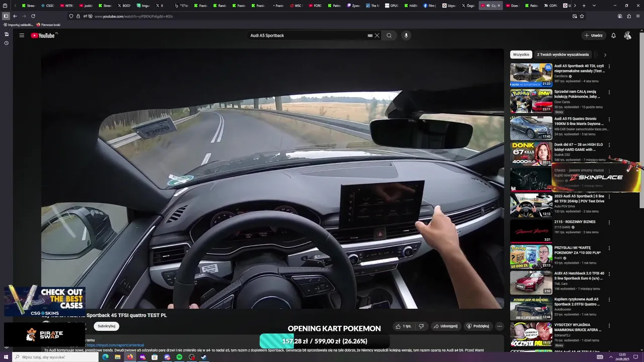Open options for the PRZYSŁALI MI KARTĘ POKEMON video

pyautogui.click(x=609, y=248)
